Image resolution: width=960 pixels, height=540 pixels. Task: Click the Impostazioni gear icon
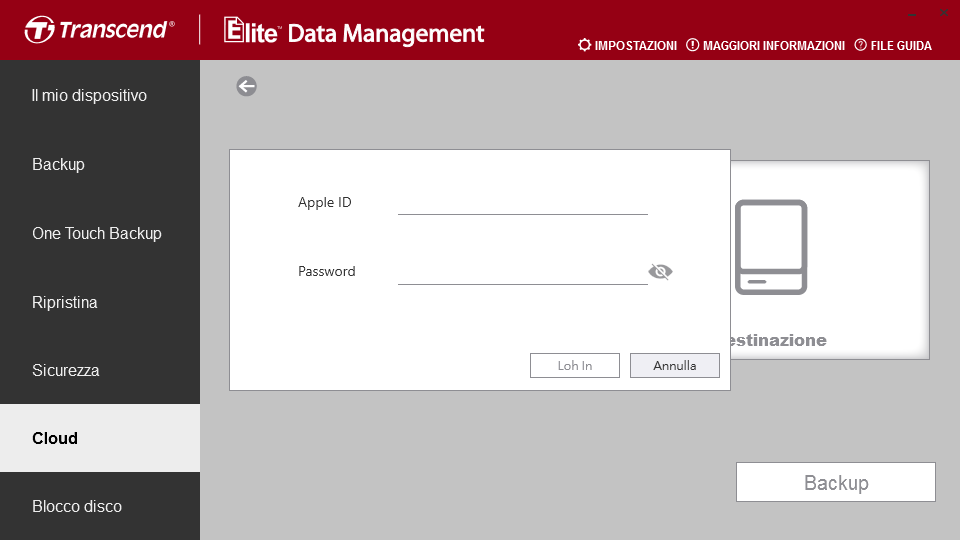[585, 45]
